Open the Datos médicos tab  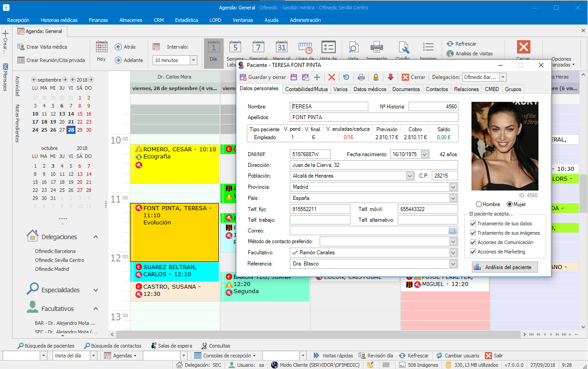(370, 89)
